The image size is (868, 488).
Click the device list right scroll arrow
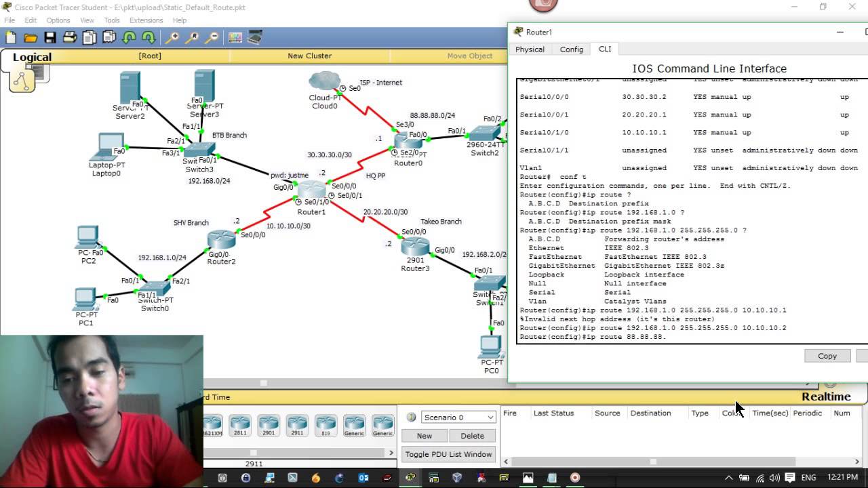(x=391, y=453)
